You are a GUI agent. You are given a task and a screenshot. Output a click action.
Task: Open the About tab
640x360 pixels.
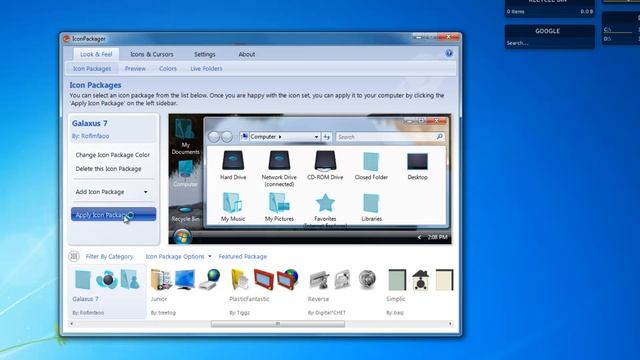[247, 54]
